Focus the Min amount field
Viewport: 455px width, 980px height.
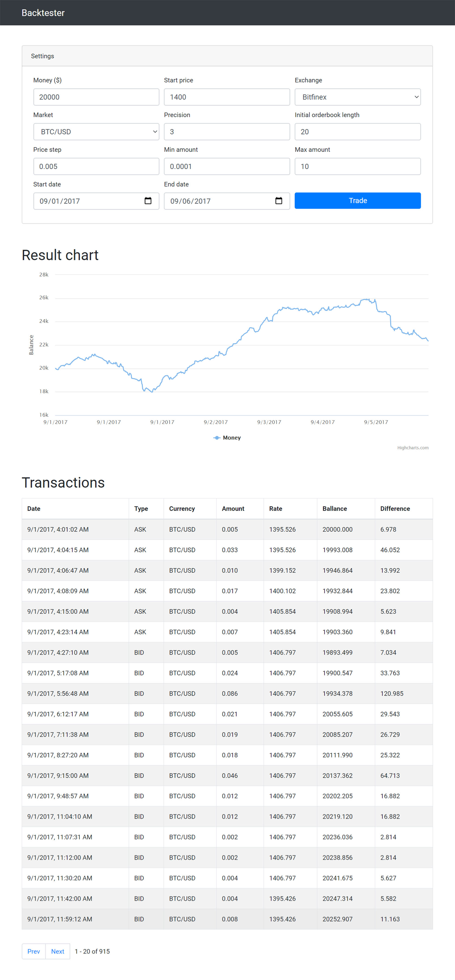(226, 166)
